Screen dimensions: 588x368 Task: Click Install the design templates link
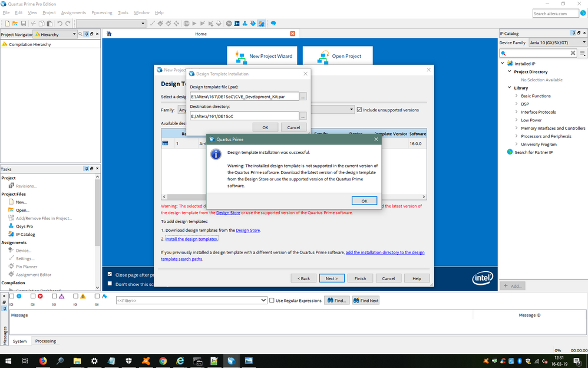click(x=191, y=239)
